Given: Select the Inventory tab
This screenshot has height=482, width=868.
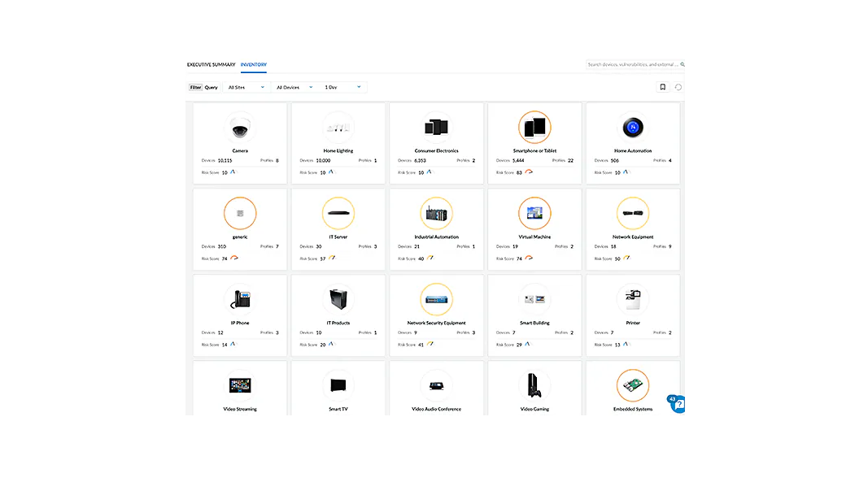Looking at the screenshot, I should coord(254,65).
